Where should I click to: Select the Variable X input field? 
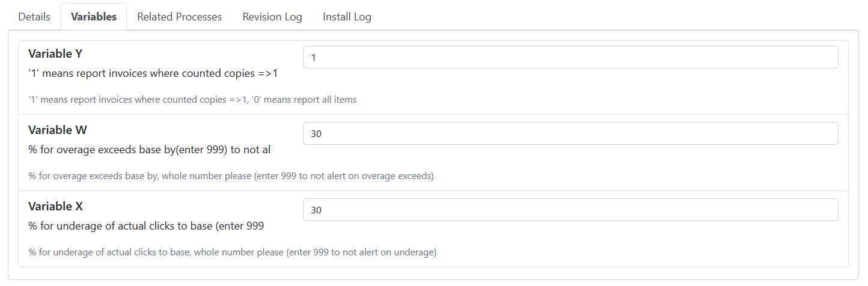[x=570, y=210]
